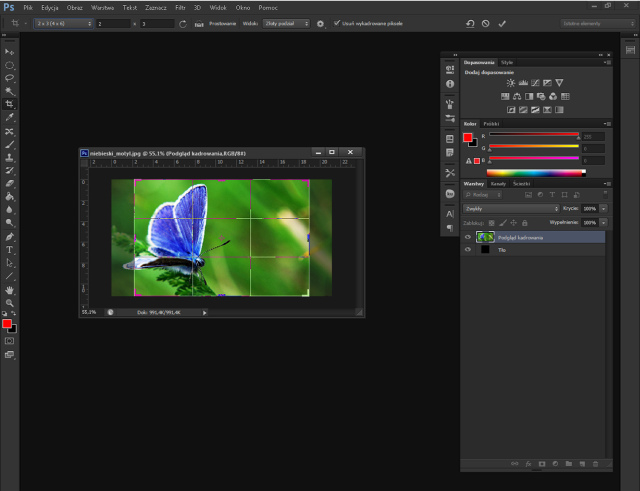
Task: Swap crop width and height icon
Action: 183,24
